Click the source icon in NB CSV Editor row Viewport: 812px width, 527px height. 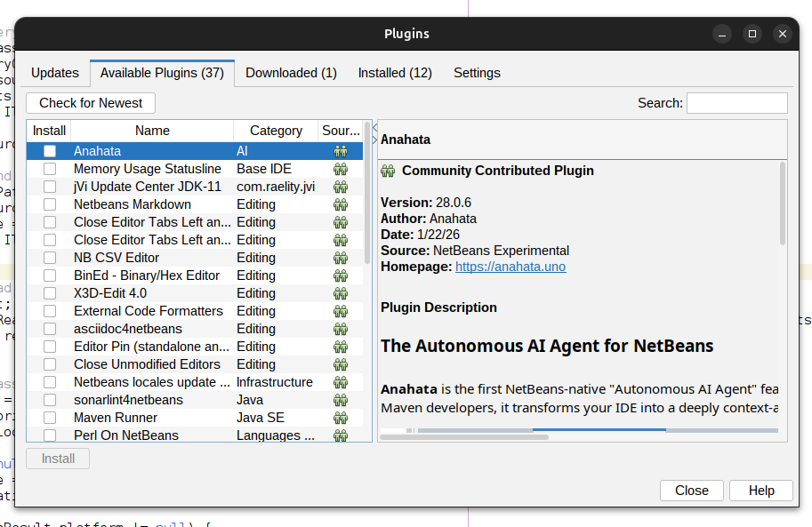click(x=340, y=258)
